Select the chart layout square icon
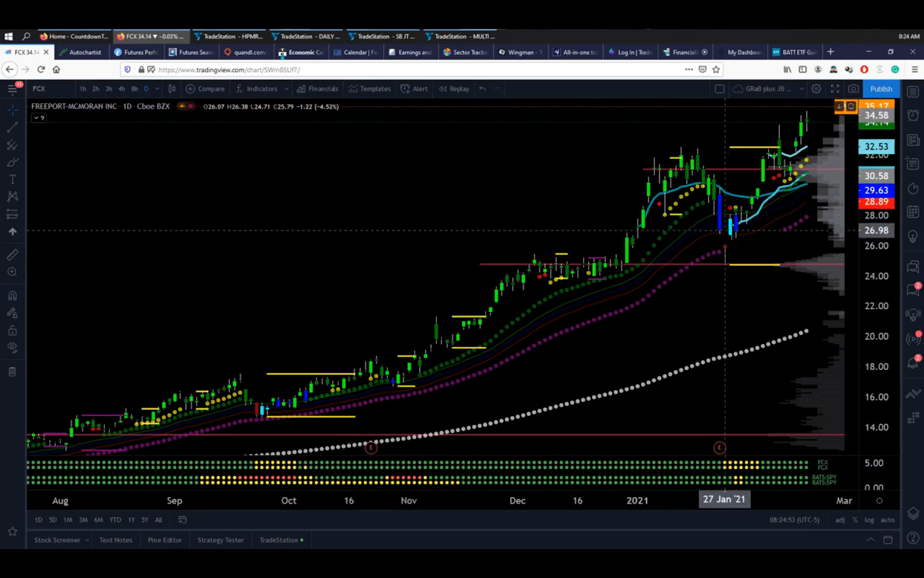The height and width of the screenshot is (578, 924). click(720, 89)
